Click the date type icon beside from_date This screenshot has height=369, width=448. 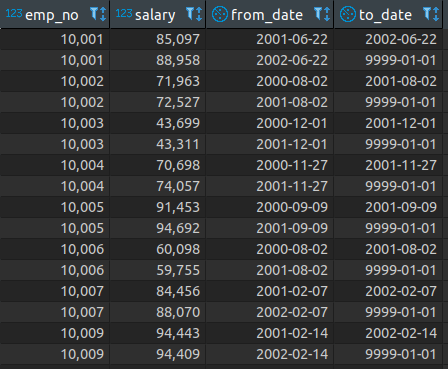[220, 14]
